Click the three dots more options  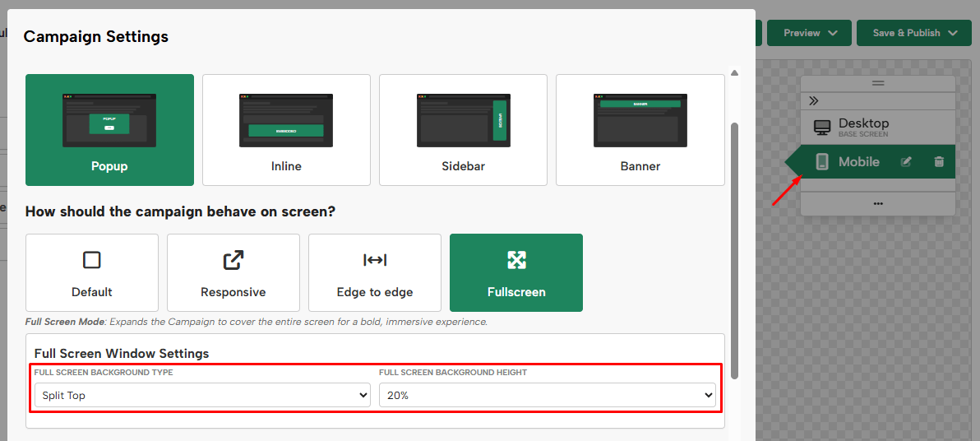click(878, 203)
